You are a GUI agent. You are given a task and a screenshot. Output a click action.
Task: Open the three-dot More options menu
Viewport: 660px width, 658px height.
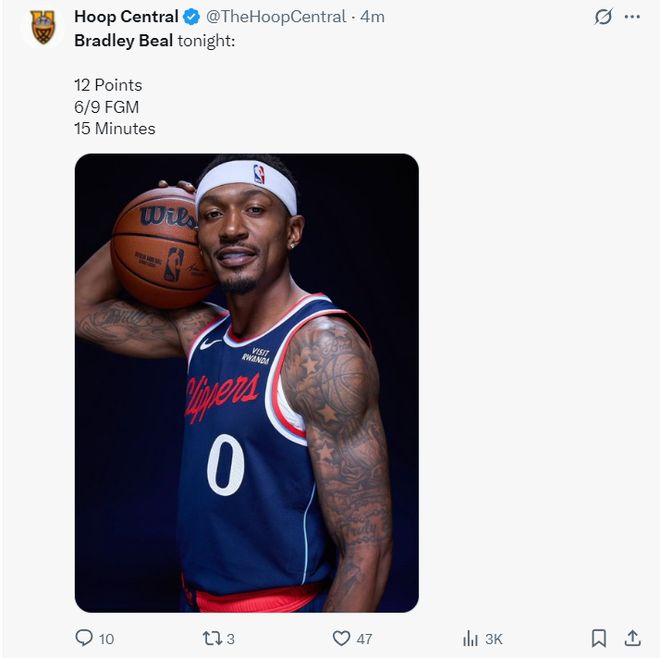[x=632, y=17]
